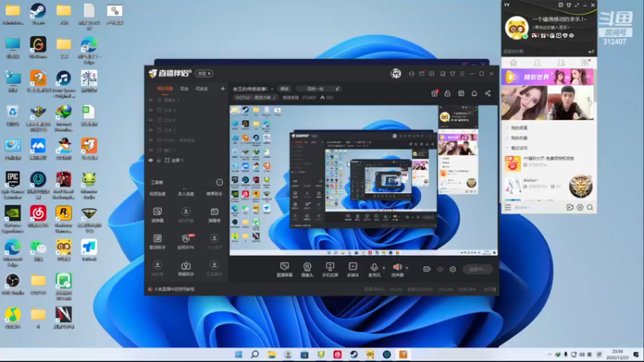Select the orange-highlighted scene tab

(x=165, y=88)
